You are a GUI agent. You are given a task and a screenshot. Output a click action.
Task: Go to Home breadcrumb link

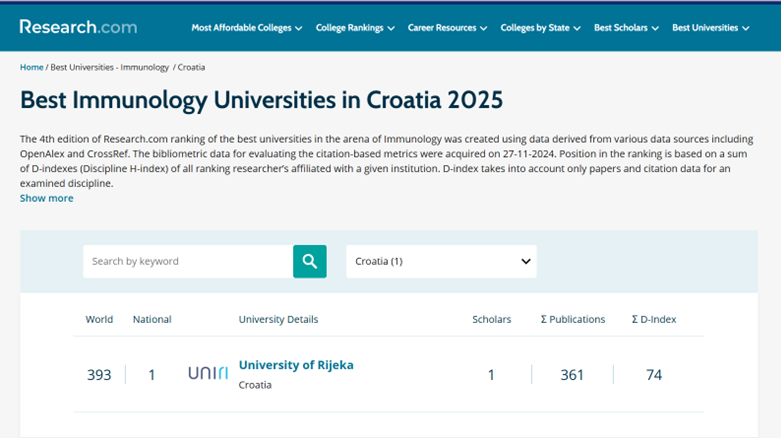tap(31, 67)
